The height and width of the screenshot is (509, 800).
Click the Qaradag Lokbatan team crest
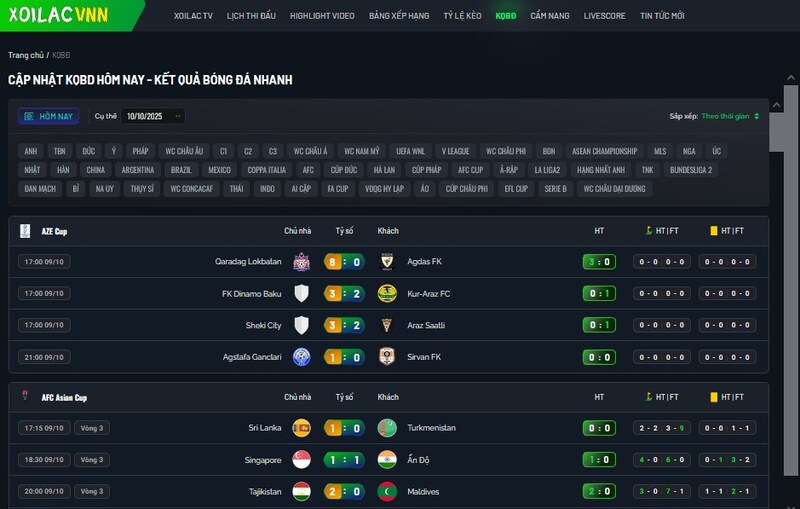click(301, 262)
